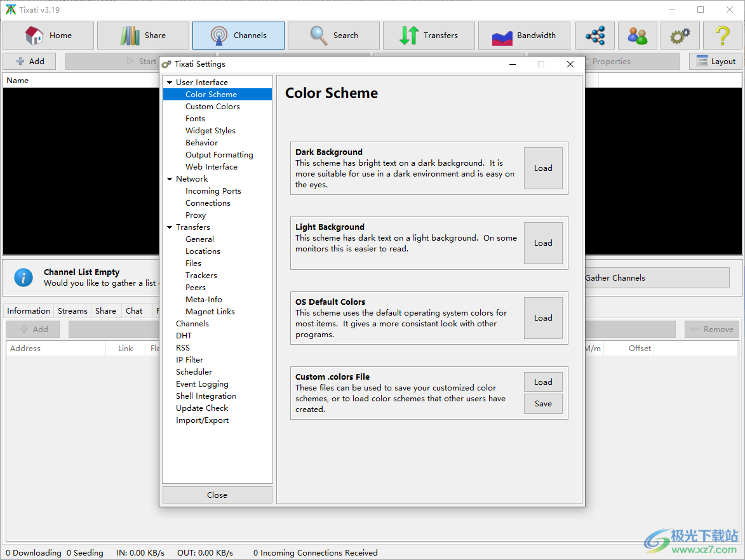Load the Dark Background color scheme

point(543,168)
